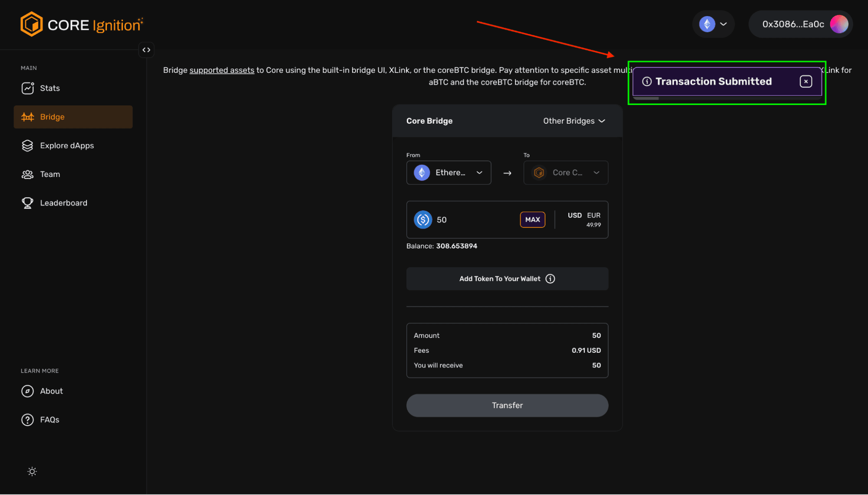Open the supported assets link
This screenshot has height=495, width=868.
221,70
